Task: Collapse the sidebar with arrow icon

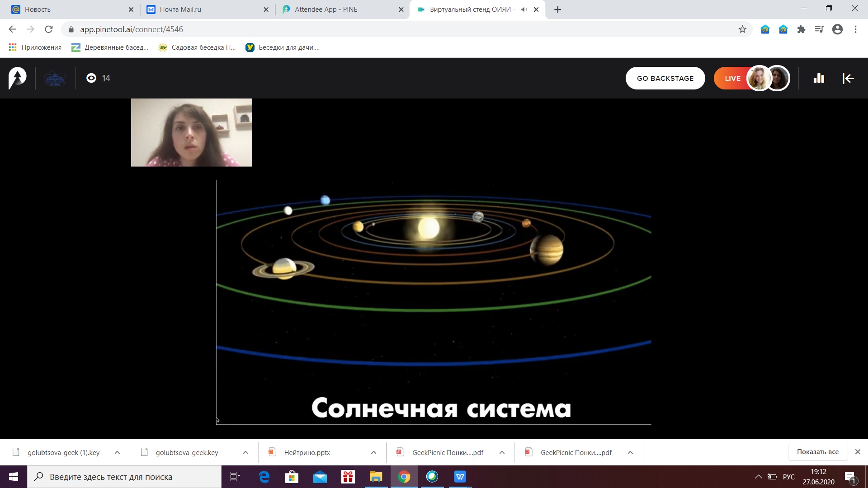Action: pos(848,78)
